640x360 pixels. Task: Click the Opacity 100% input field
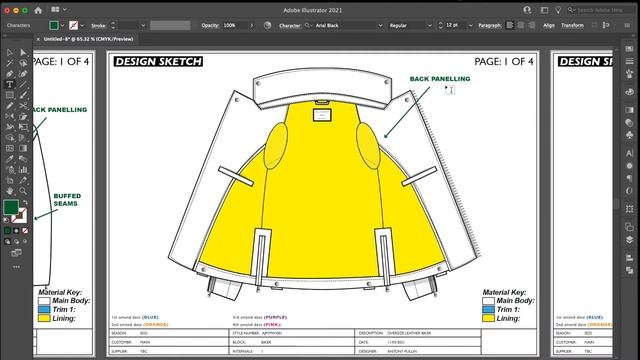click(235, 25)
